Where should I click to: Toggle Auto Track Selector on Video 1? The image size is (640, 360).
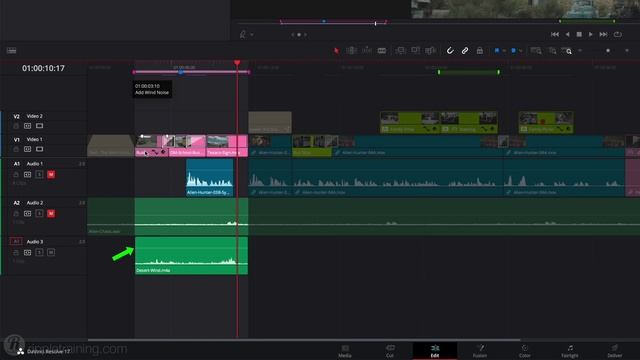click(27, 149)
